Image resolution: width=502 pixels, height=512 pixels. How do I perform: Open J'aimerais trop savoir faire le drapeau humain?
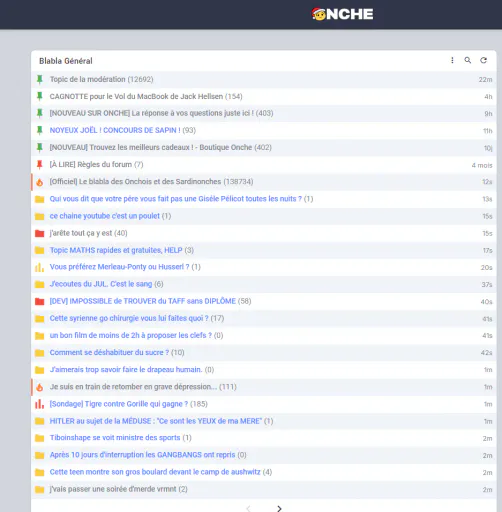click(126, 369)
